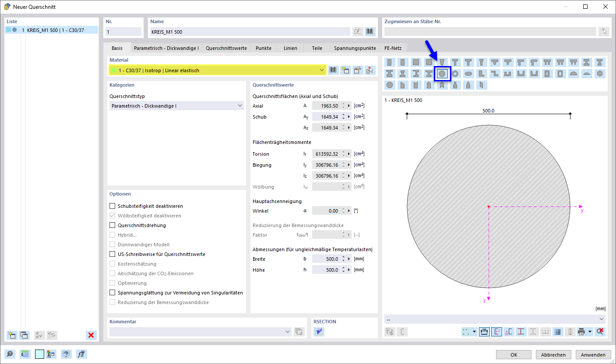
Task: Open the Spannungspunkte tab
Action: pos(355,48)
